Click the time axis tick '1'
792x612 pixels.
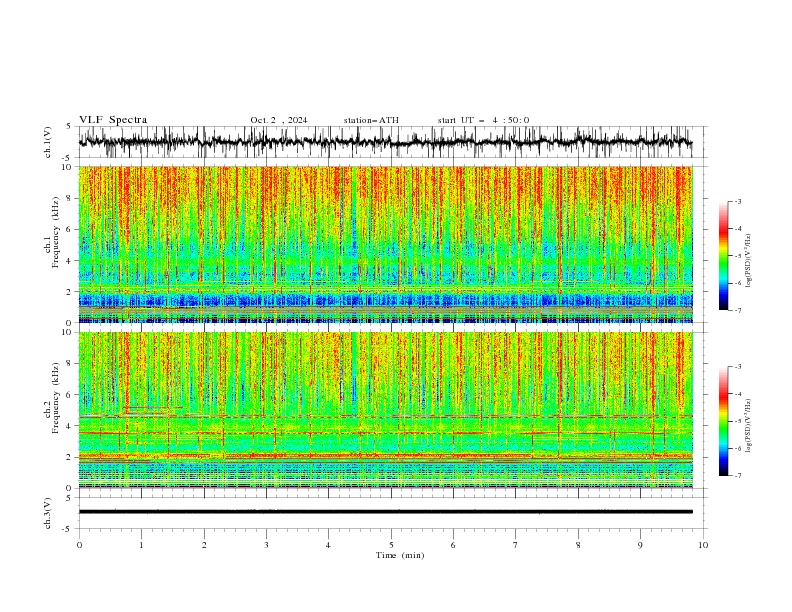click(x=141, y=545)
